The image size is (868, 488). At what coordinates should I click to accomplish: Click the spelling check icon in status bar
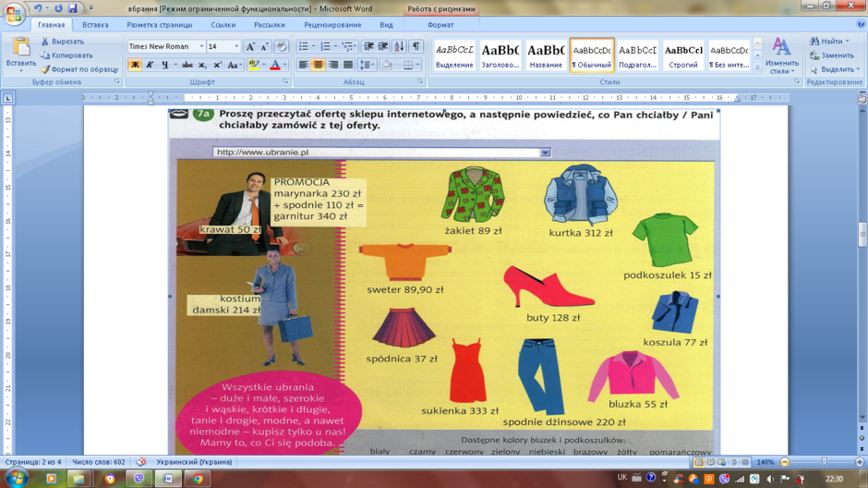point(141,461)
